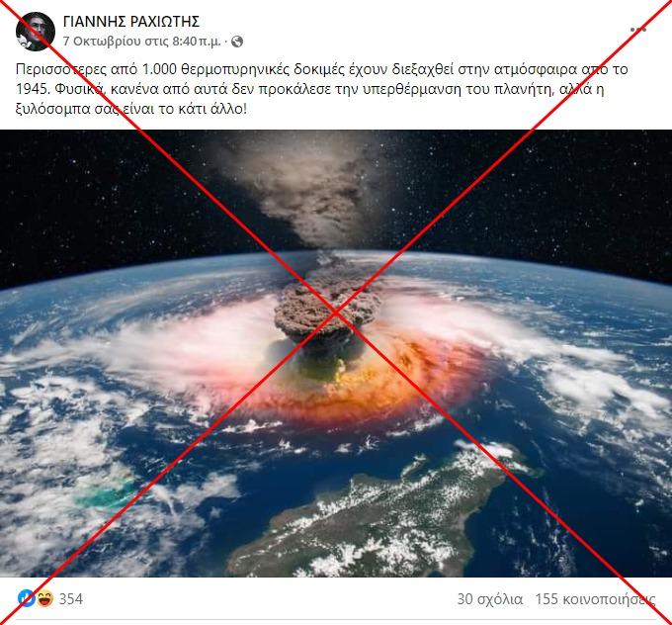The image size is (672, 625).
Task: Click the mushroom cloud in the photo
Action: pyautogui.click(x=328, y=313)
